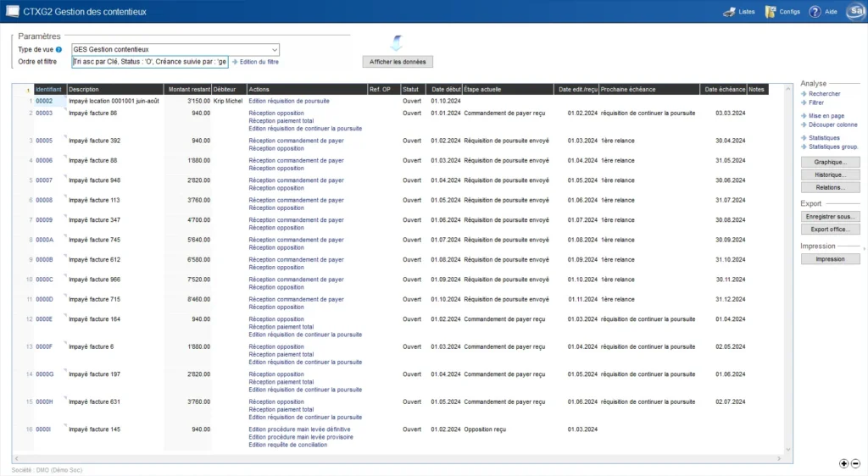The image size is (868, 476).
Task: Click the Listes printer icon
Action: click(x=729, y=12)
